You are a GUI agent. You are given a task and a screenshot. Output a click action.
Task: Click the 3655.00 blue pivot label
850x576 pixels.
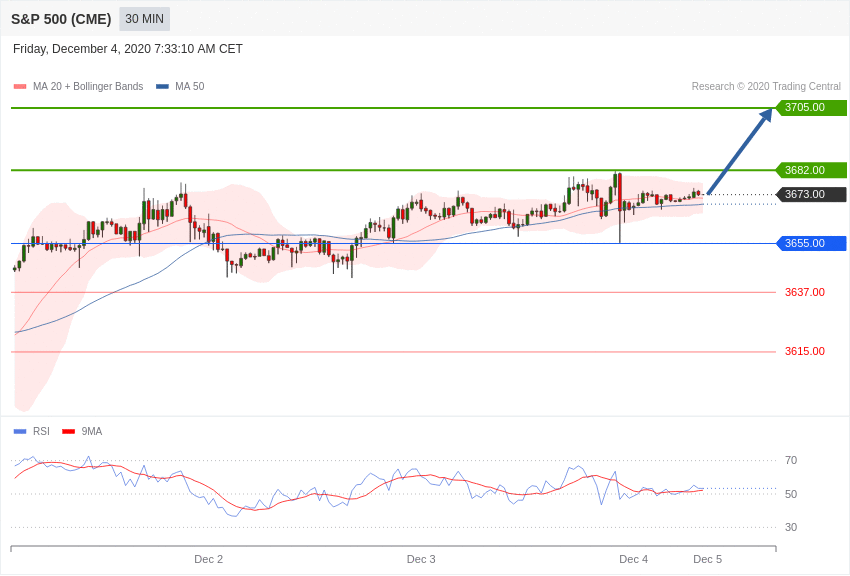pos(812,243)
